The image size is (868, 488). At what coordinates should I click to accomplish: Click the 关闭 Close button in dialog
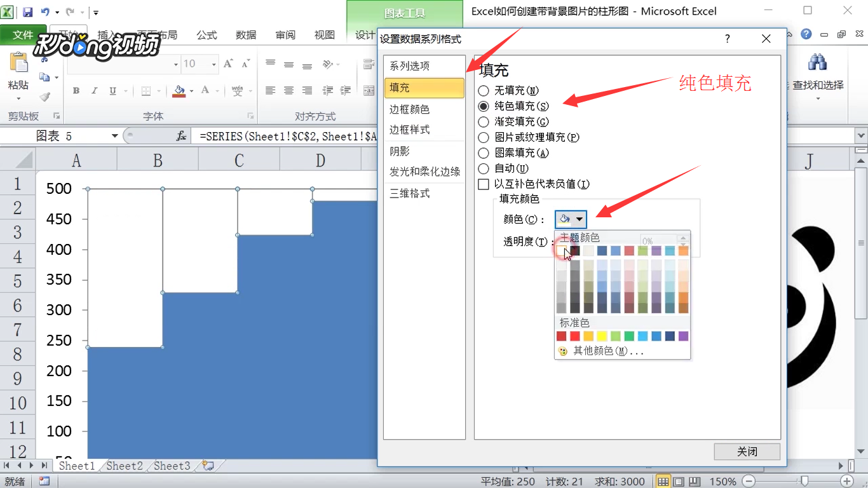click(747, 452)
